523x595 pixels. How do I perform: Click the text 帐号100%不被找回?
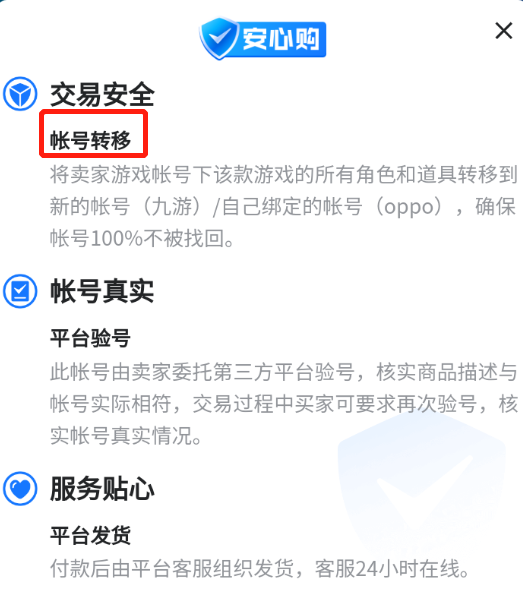click(142, 239)
